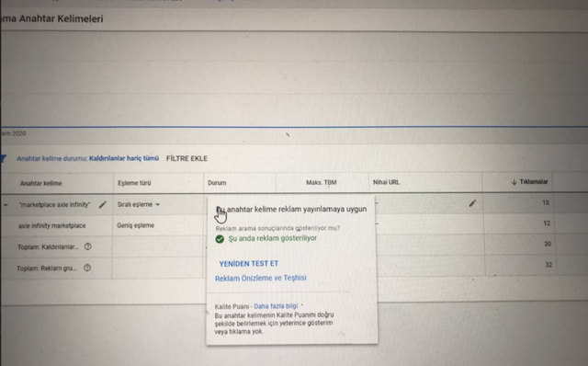The height and width of the screenshot is (366, 588).
Task: Click the 18 clicks value
Action: (x=546, y=202)
